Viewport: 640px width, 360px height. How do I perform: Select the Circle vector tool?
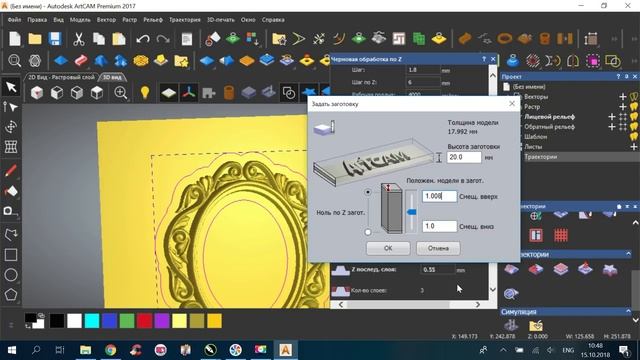(x=11, y=275)
